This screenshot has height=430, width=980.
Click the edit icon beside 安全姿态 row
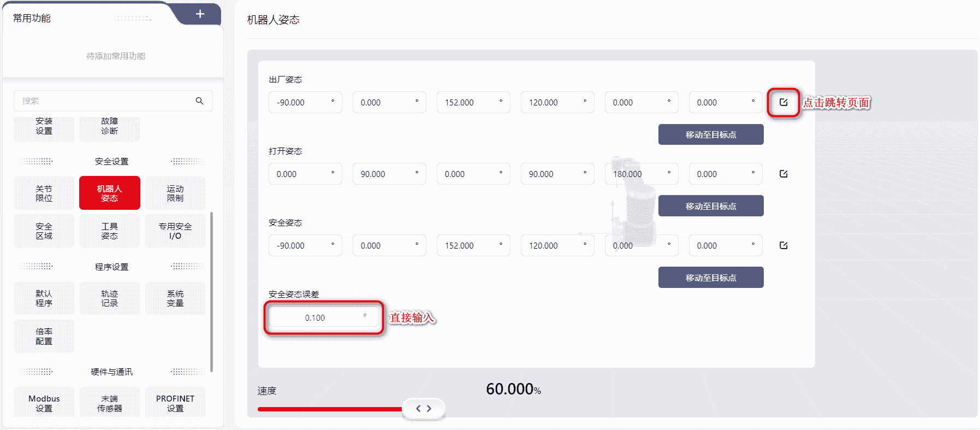point(783,245)
